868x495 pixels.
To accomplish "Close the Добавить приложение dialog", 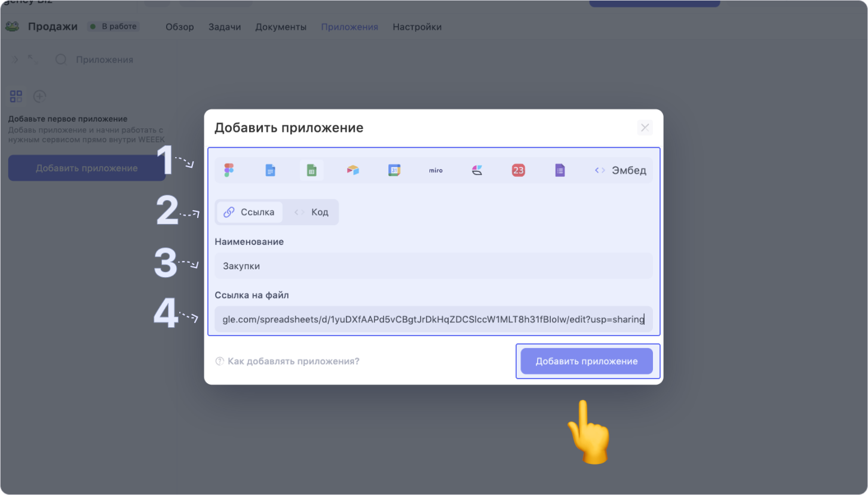I will point(644,127).
